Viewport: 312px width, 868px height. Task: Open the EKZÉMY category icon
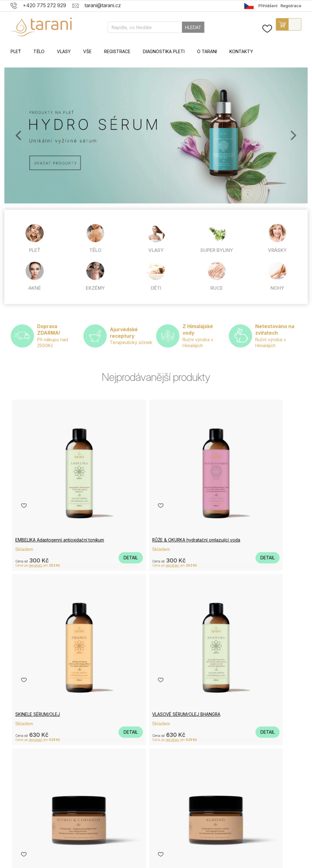pos(95,271)
